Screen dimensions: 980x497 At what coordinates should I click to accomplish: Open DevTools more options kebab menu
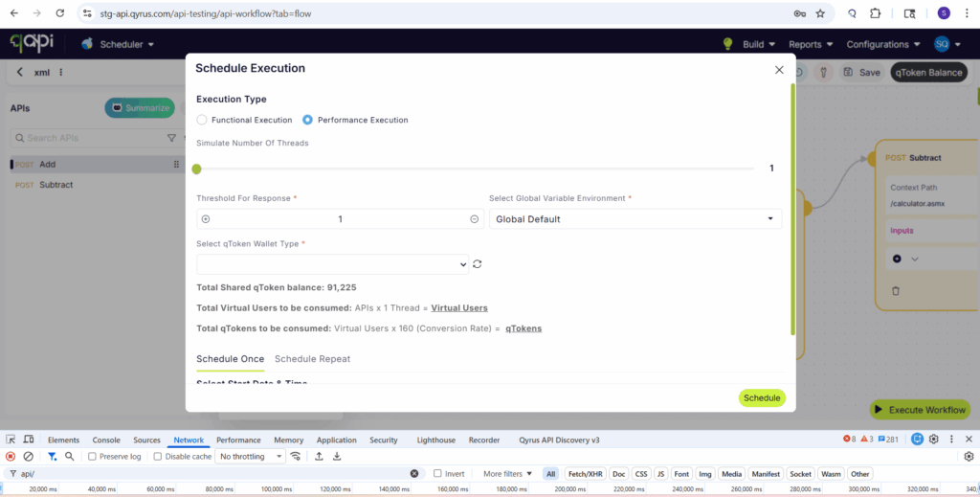951,440
